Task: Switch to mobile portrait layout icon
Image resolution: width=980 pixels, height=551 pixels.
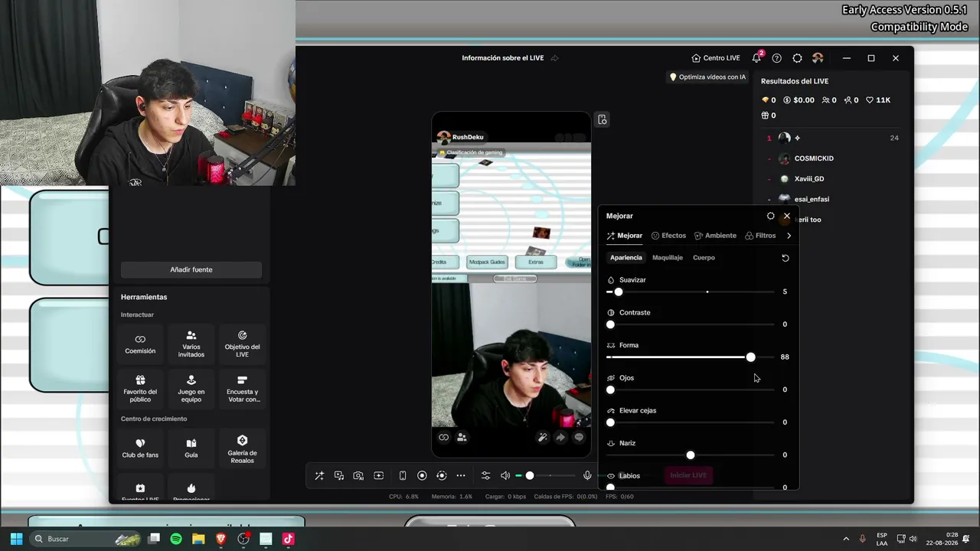Action: click(403, 475)
